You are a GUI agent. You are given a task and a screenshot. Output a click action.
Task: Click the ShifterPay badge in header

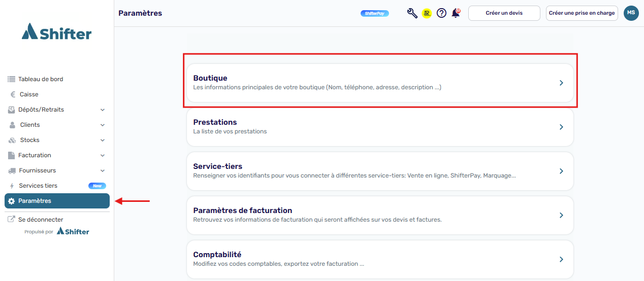pyautogui.click(x=375, y=13)
